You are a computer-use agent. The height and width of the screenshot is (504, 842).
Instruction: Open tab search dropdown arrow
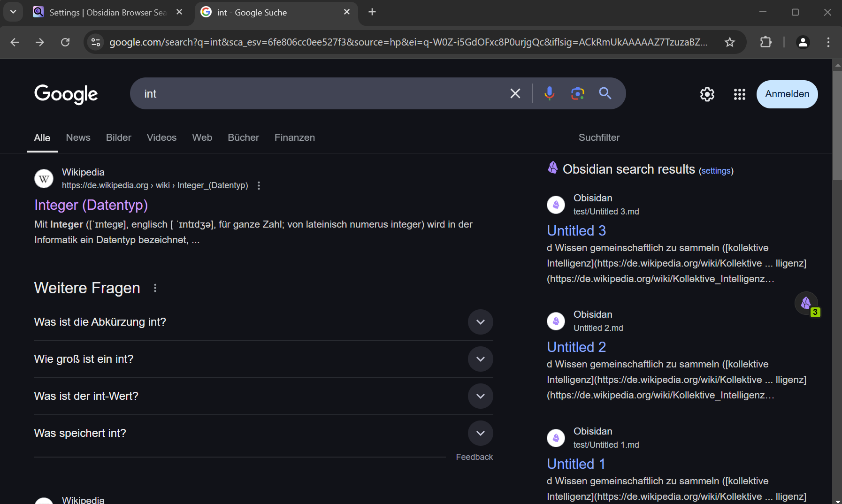tap(13, 12)
